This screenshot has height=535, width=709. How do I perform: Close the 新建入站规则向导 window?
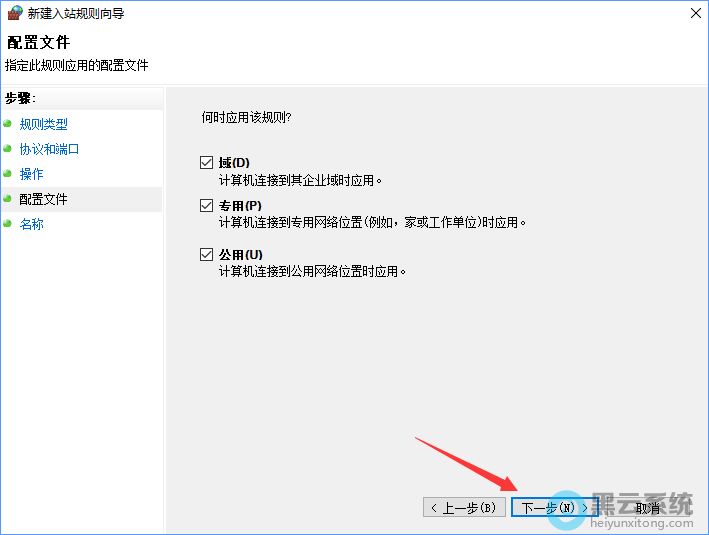694,14
